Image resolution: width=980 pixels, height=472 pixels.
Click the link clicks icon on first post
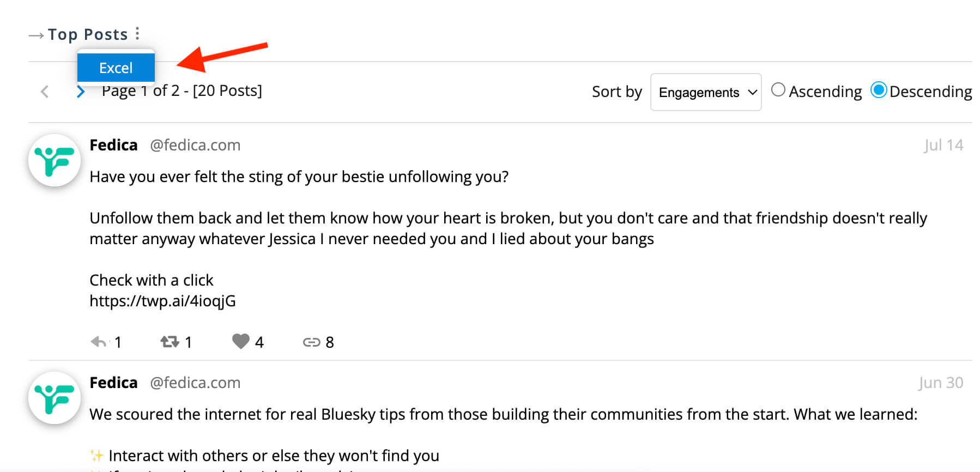pyautogui.click(x=311, y=342)
